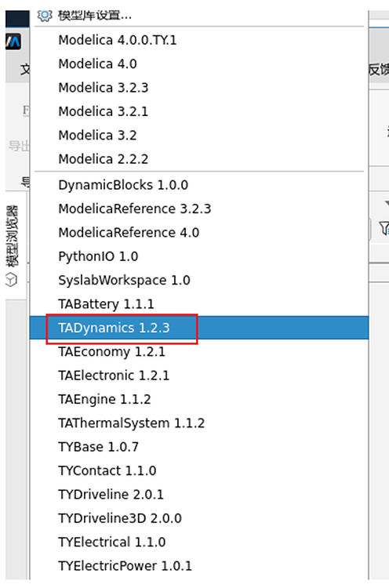This screenshot has width=389, height=588.
Task: Open 模型库设置 from the menu
Action: coord(199,16)
